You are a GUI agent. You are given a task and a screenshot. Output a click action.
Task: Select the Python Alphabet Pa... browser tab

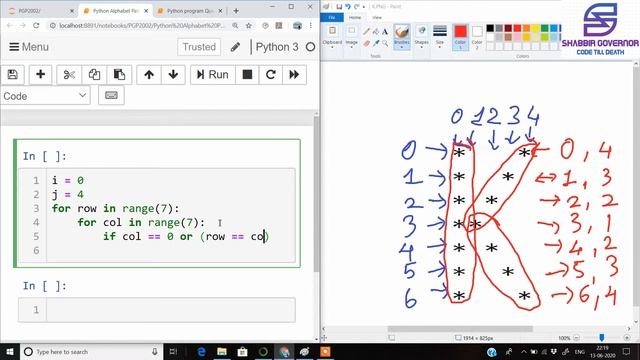tap(116, 11)
